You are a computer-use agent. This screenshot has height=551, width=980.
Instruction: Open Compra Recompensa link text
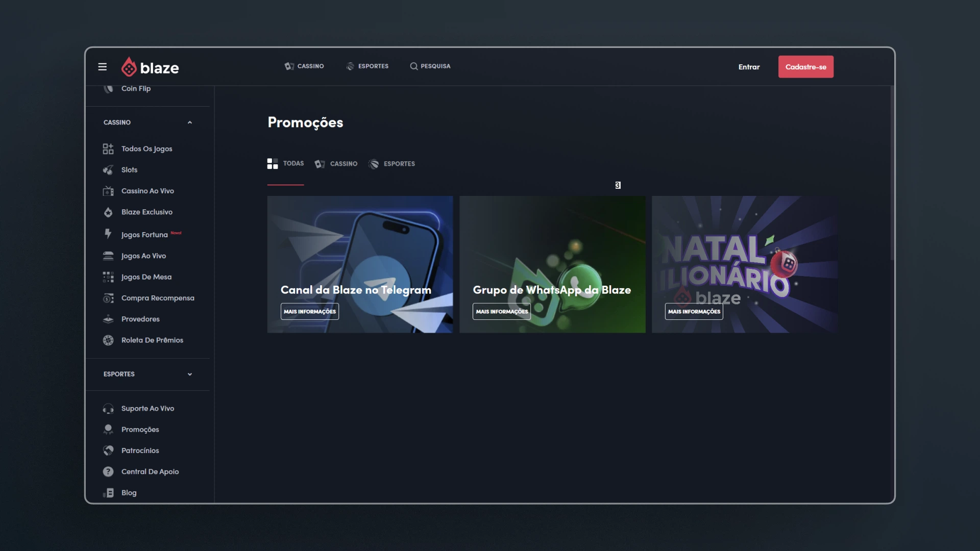(158, 298)
